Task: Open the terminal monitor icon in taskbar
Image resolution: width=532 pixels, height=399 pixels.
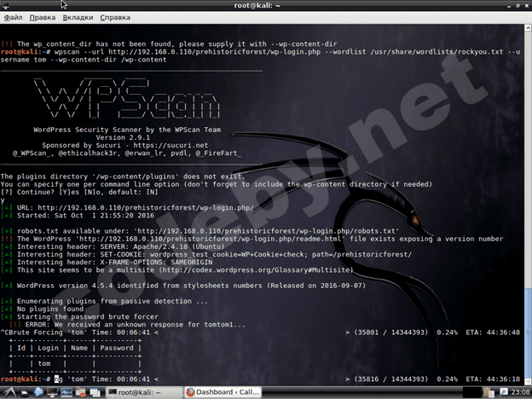Action: click(x=52, y=392)
